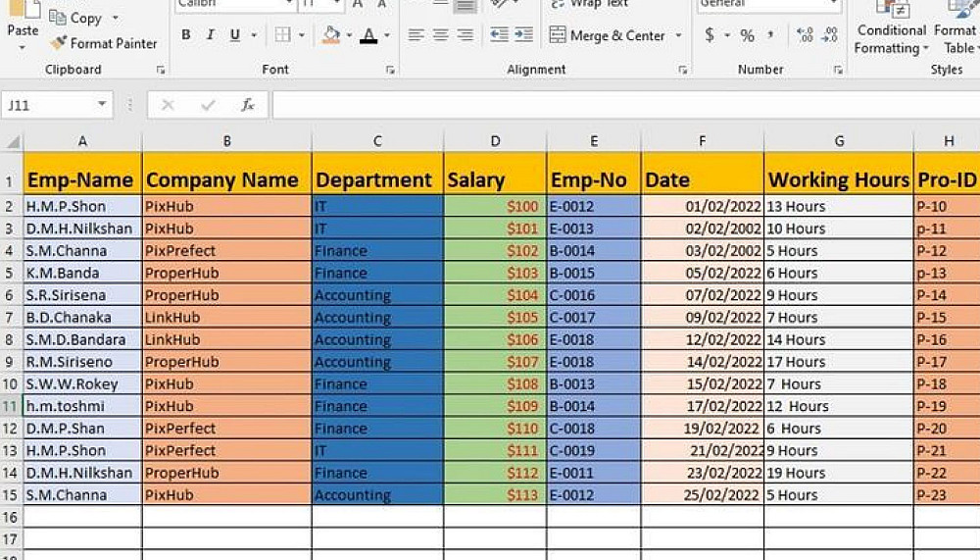
Task: Apply the Percent Style icon
Action: (747, 35)
